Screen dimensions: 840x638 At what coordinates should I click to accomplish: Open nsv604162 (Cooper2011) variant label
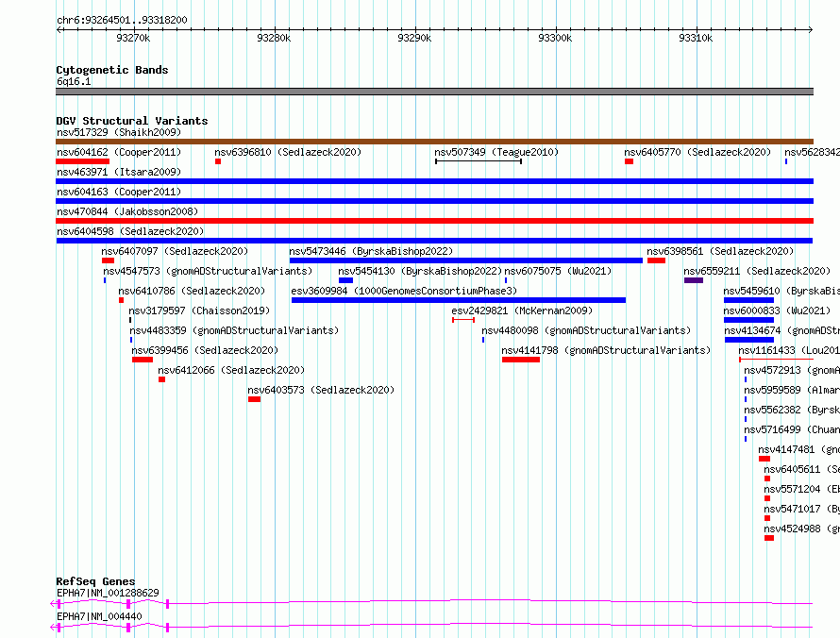tap(119, 152)
